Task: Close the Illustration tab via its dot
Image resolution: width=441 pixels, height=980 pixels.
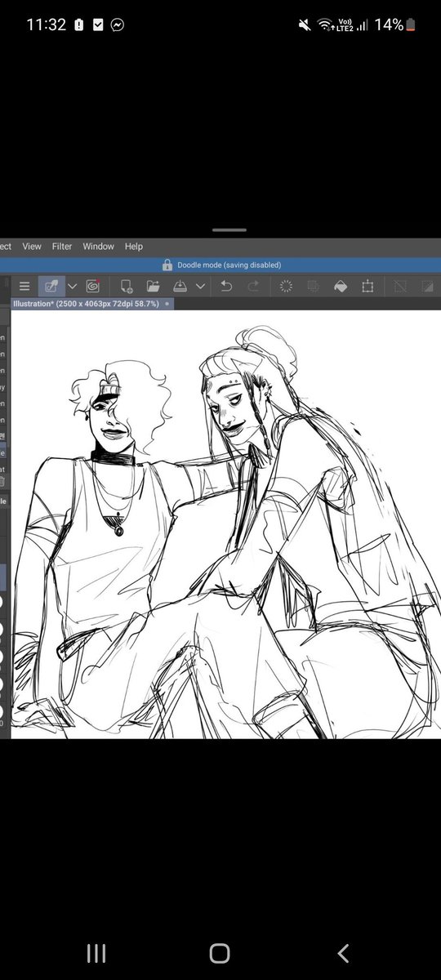Action: coord(167,303)
